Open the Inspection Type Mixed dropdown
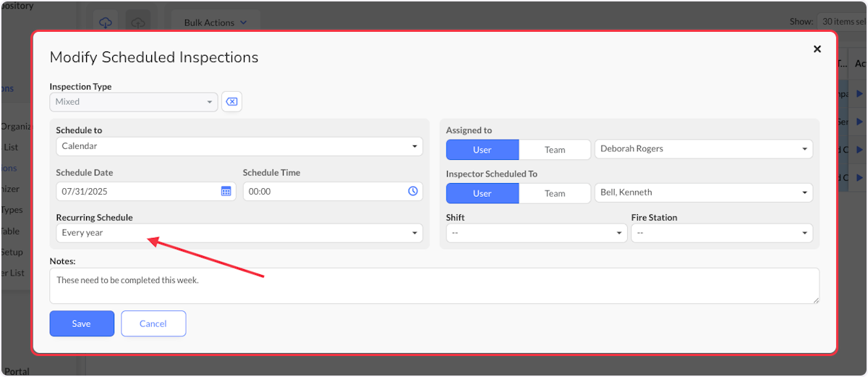Viewport: 868px width, 377px height. point(133,102)
